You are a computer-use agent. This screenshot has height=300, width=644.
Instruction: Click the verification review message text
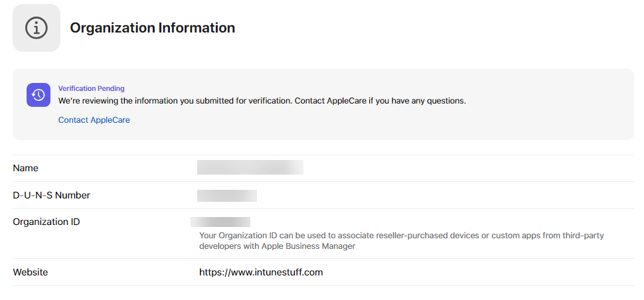(x=262, y=100)
